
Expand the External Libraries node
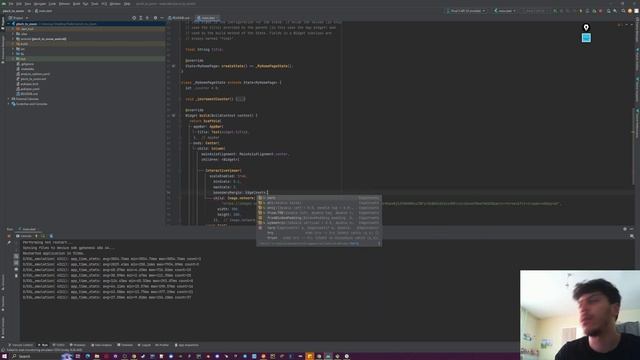9,99
